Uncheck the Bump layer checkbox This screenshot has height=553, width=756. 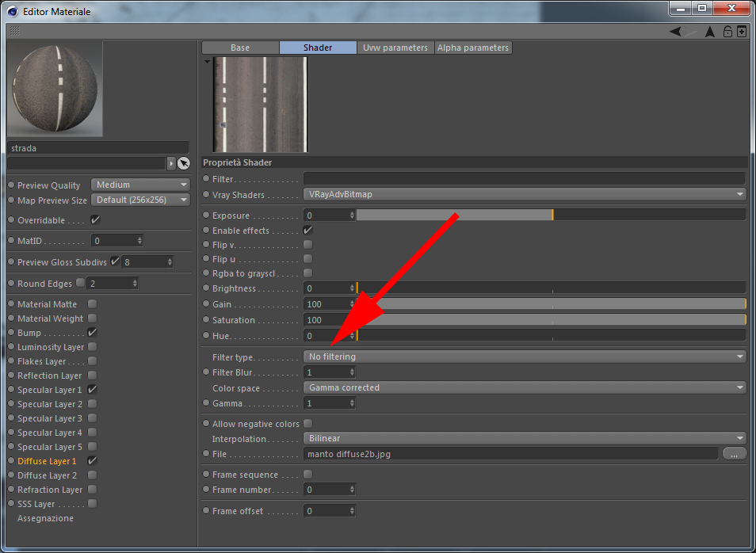[92, 333]
